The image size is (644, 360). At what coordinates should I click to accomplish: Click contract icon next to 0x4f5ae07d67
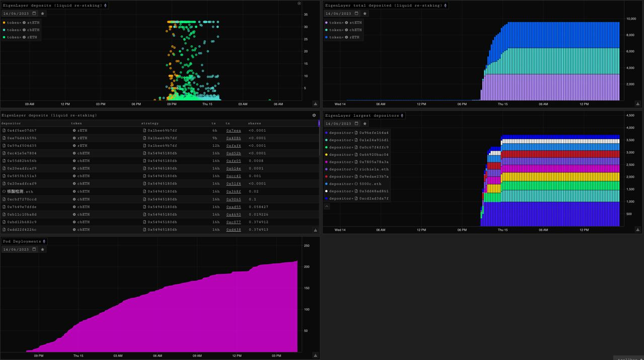pos(4,130)
